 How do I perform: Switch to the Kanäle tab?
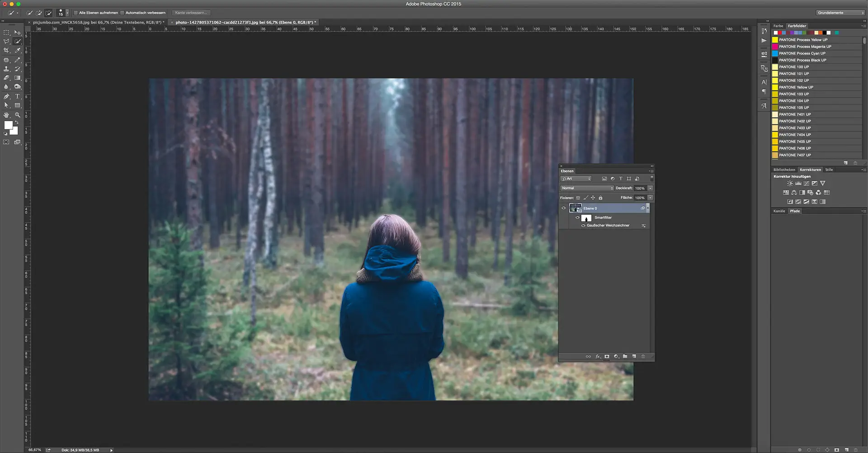pyautogui.click(x=779, y=211)
